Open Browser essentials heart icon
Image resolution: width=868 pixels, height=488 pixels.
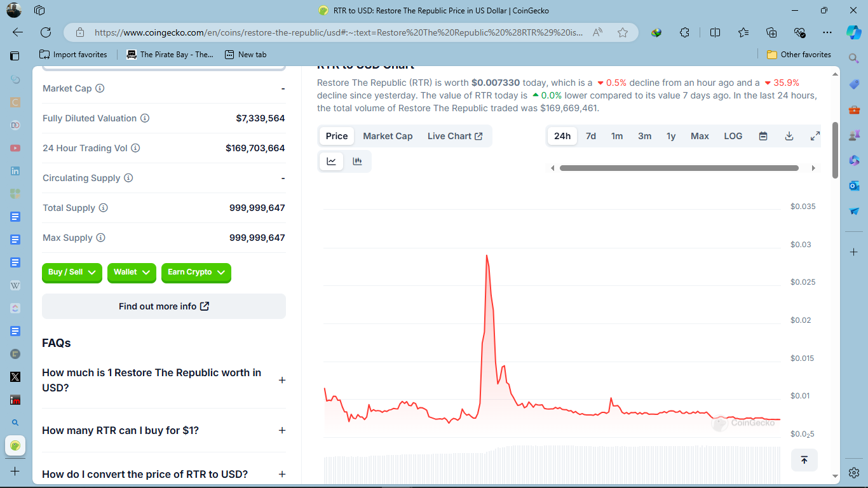pos(799,32)
